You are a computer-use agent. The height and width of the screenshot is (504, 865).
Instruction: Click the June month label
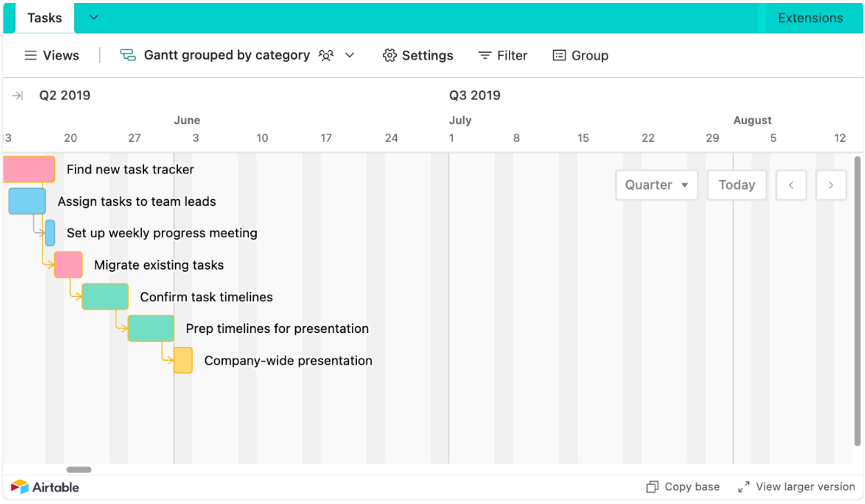[187, 120]
